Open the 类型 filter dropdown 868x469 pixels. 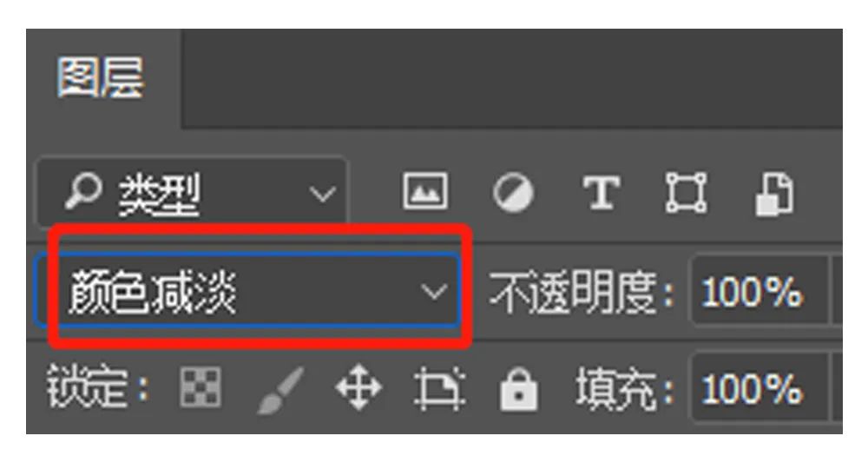click(193, 193)
